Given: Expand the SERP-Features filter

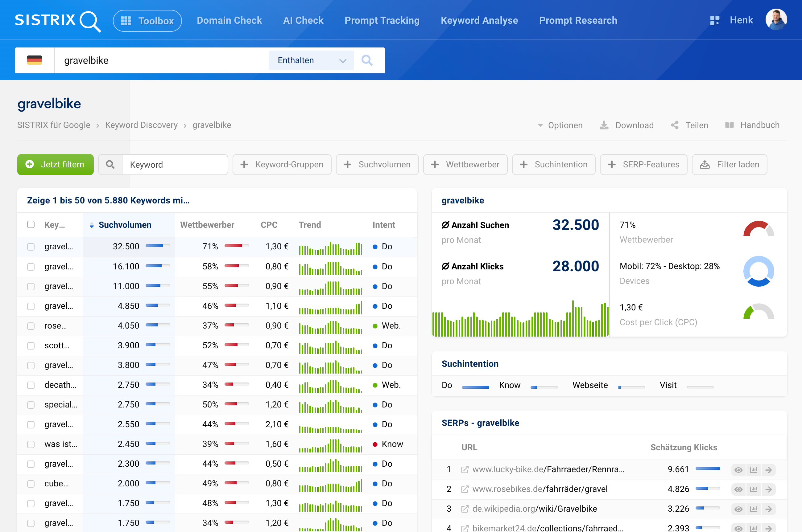Looking at the screenshot, I should coord(643,165).
